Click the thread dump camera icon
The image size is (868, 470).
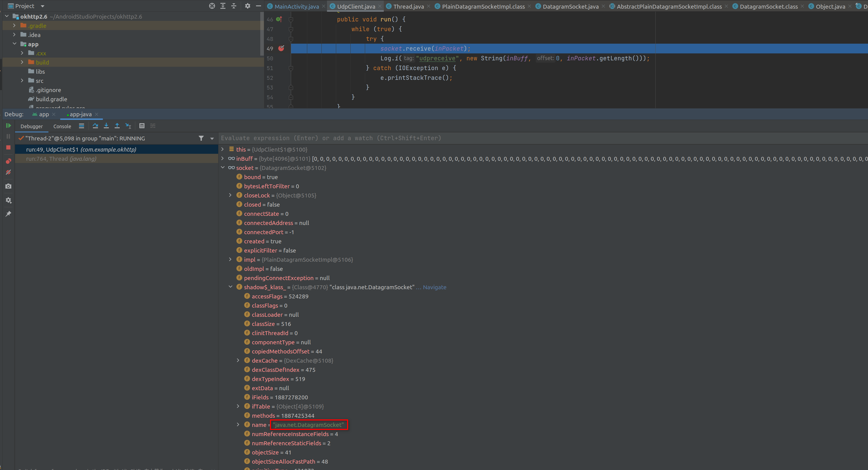click(x=8, y=186)
